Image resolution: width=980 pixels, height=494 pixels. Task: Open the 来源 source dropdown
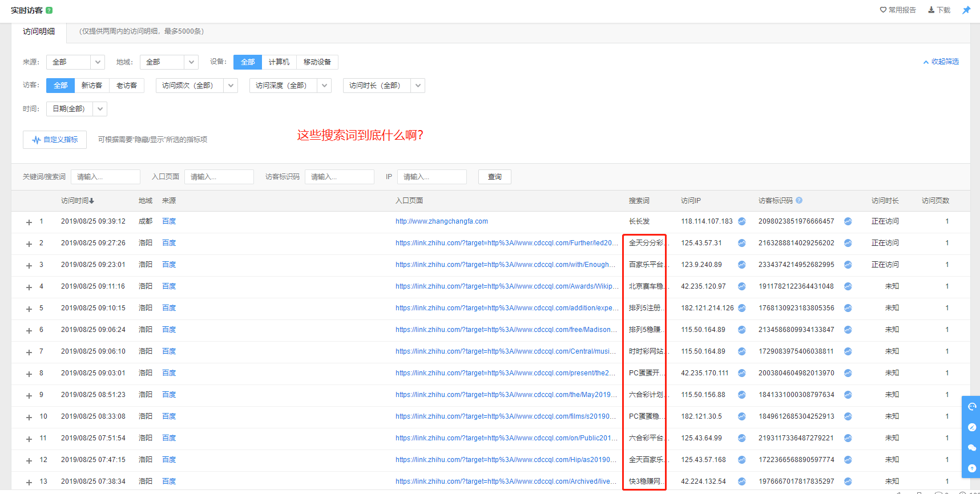(x=75, y=62)
